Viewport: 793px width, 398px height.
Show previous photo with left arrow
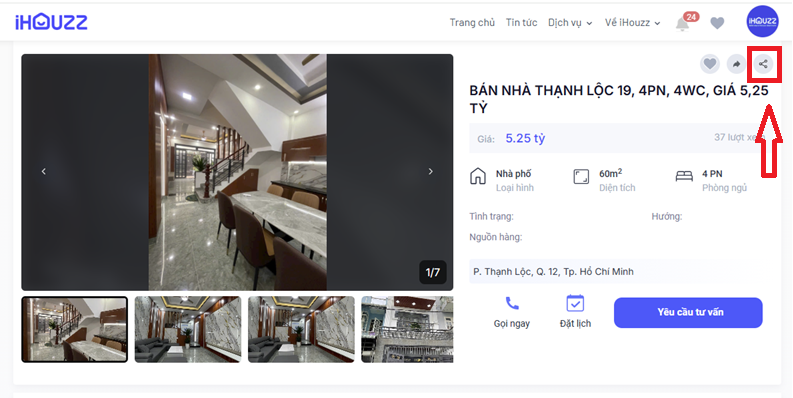[x=43, y=171]
